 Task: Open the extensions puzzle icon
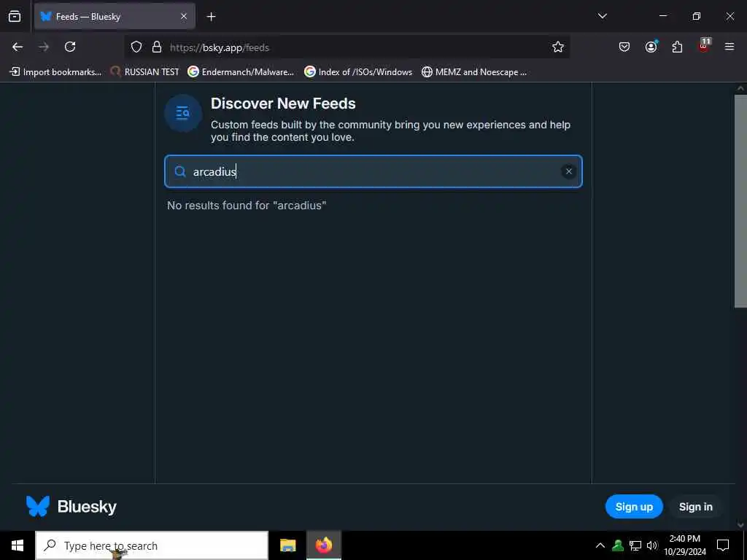pyautogui.click(x=677, y=47)
